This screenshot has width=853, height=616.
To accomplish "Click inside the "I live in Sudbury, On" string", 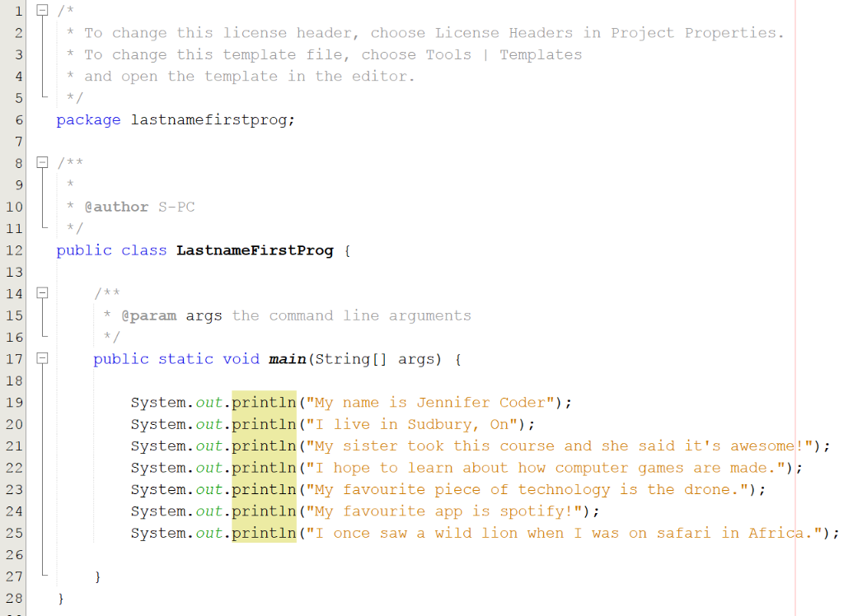I will pyautogui.click(x=412, y=424).
